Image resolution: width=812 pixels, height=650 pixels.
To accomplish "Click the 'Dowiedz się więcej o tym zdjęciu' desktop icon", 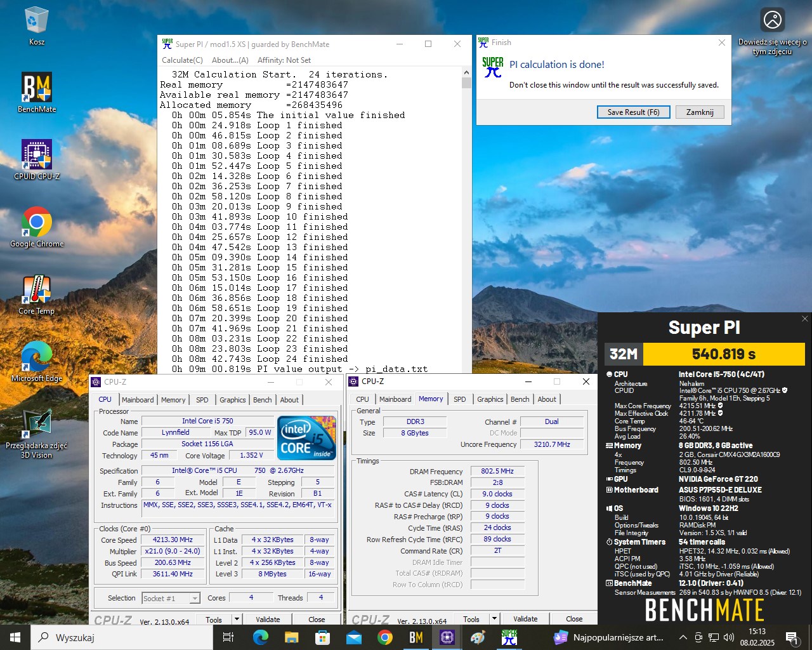I will coord(772,32).
